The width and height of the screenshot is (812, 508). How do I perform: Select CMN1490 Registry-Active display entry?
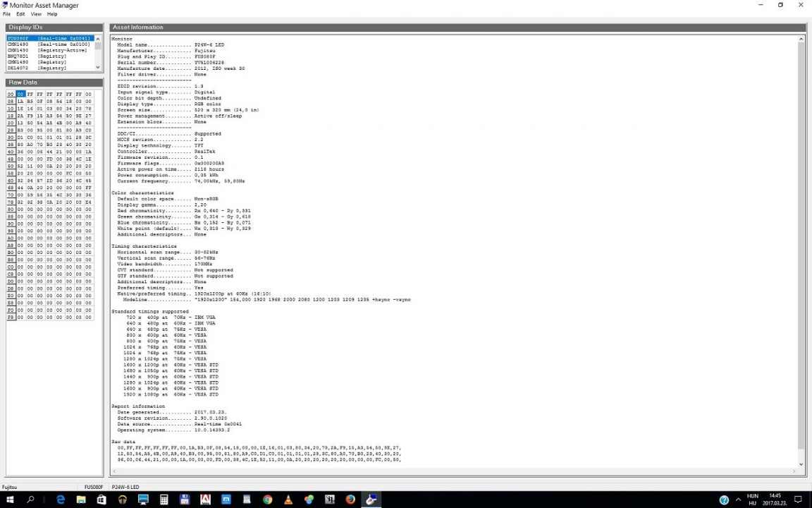(50, 50)
